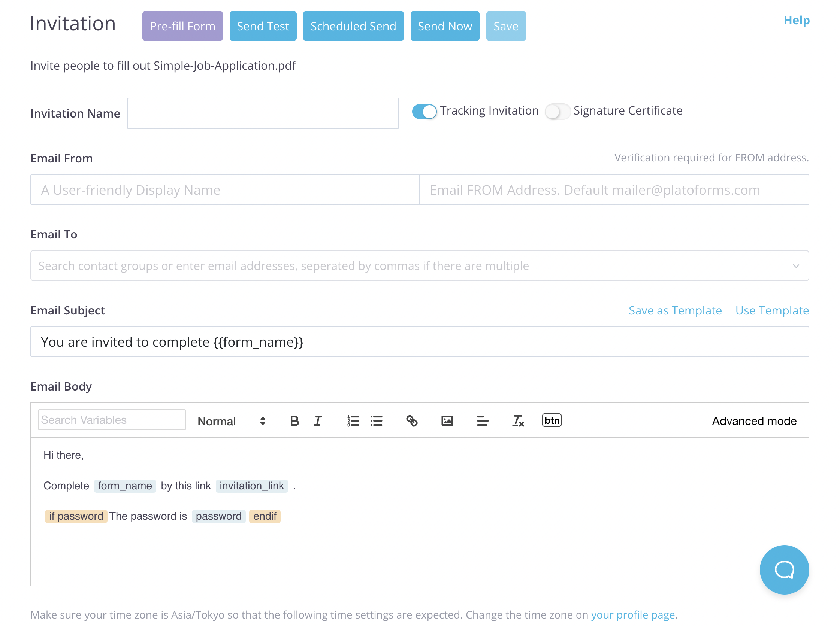
Task: Click the image insert icon
Action: pos(447,420)
